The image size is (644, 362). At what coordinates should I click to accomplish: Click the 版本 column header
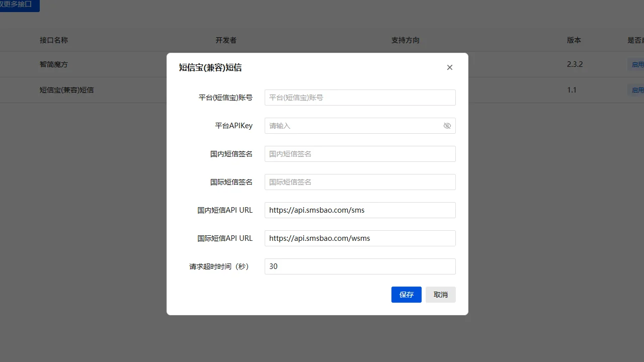574,40
